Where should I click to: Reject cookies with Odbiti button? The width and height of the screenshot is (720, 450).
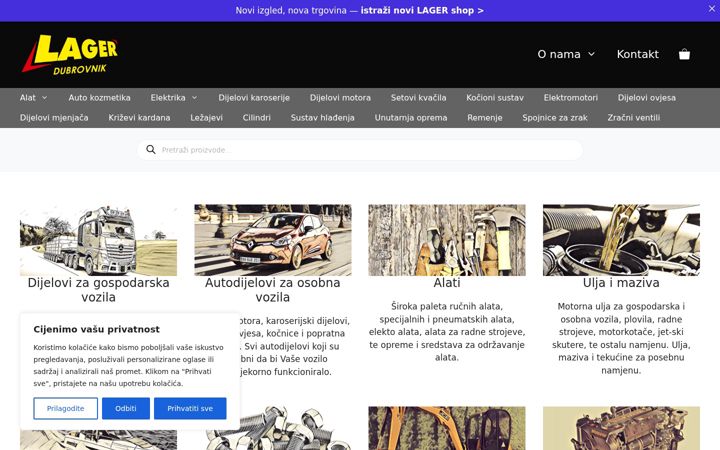coord(126,408)
